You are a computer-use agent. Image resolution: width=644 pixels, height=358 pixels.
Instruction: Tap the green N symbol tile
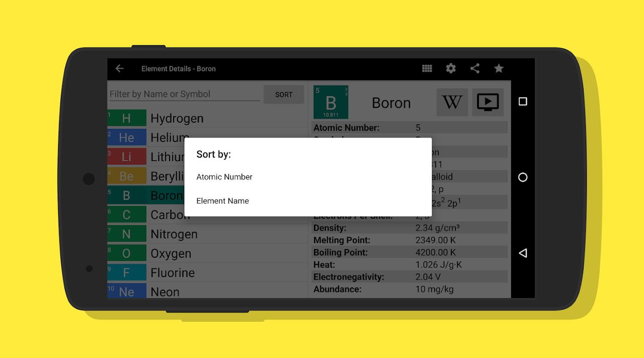[x=127, y=234]
